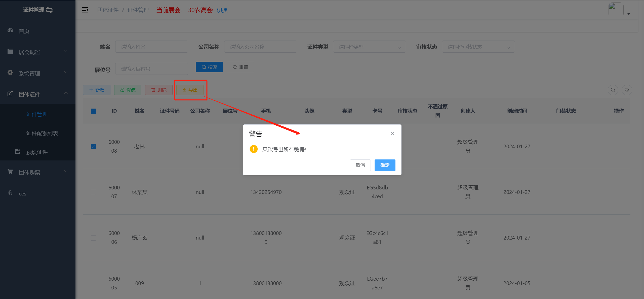The width and height of the screenshot is (644, 299).
Task: Toggle the header select-all checkbox
Action: 93,111
